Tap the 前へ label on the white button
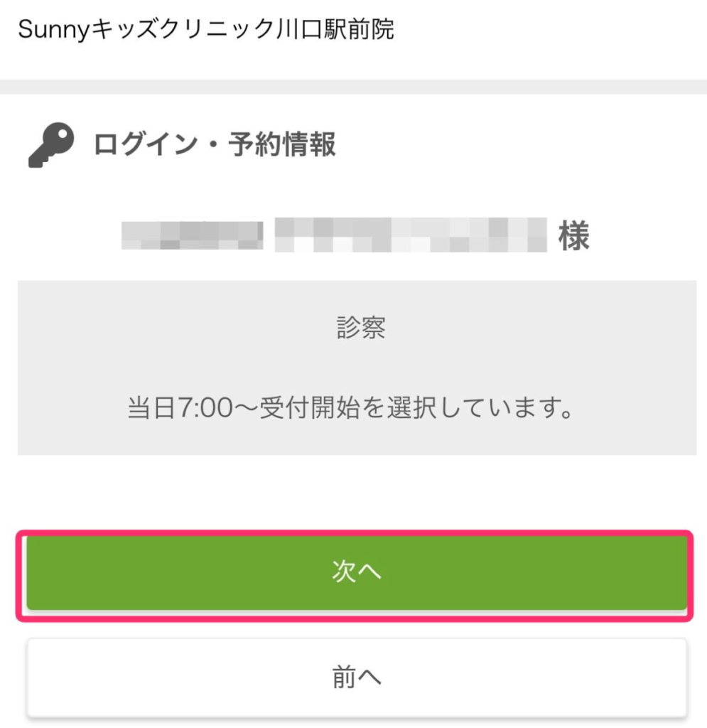This screenshot has width=707, height=728. (357, 677)
